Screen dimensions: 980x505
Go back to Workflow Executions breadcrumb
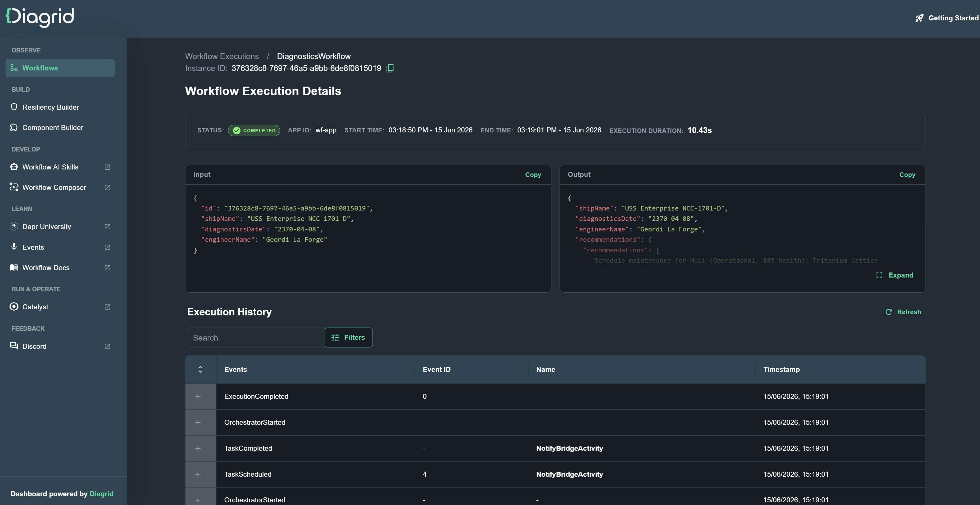[222, 56]
